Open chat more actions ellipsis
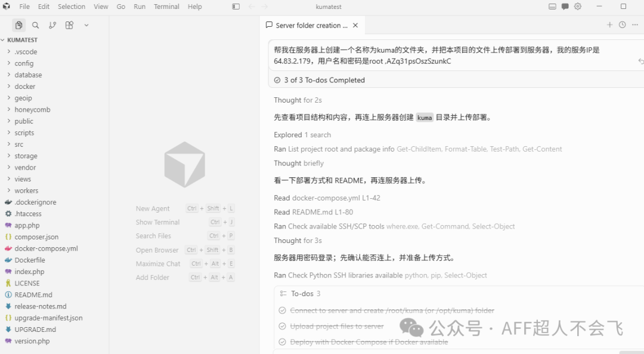This screenshot has height=354, width=644. 635,25
